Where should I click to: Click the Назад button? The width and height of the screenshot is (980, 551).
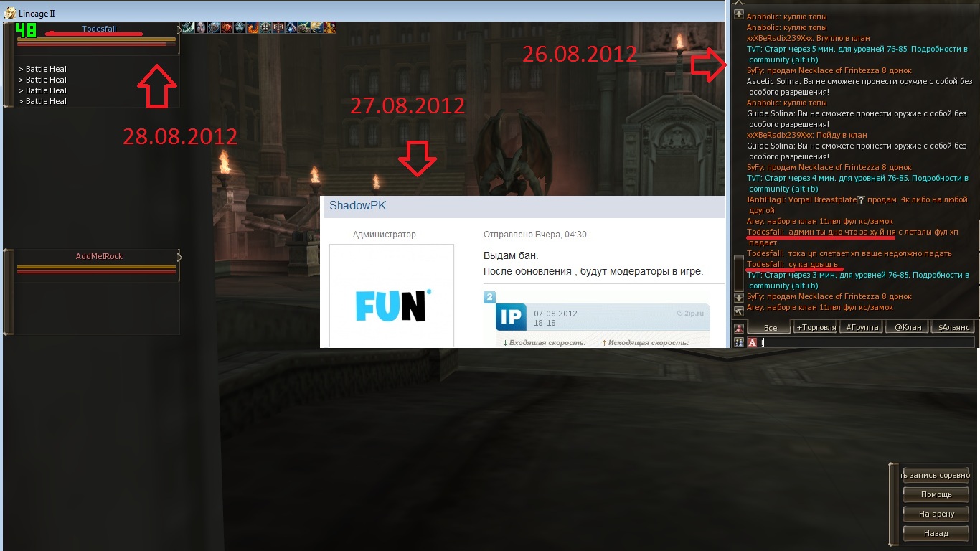936,533
